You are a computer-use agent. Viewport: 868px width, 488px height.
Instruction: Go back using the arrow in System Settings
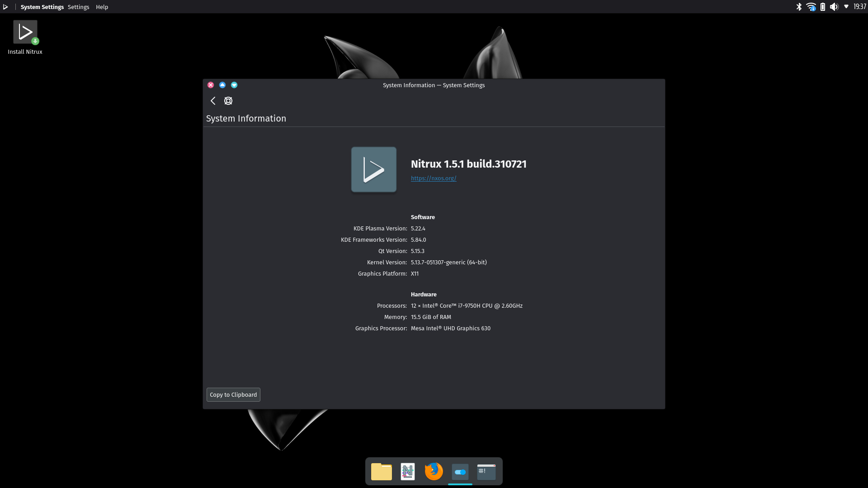click(x=213, y=100)
